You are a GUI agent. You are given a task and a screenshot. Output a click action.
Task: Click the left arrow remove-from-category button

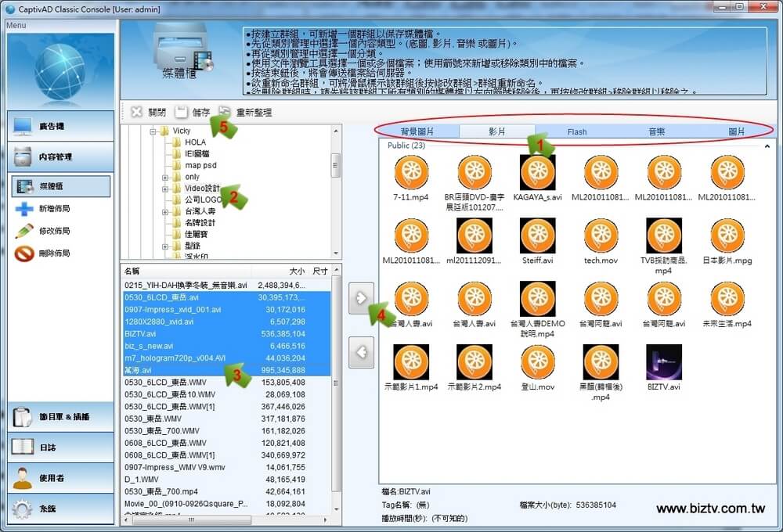click(x=360, y=351)
